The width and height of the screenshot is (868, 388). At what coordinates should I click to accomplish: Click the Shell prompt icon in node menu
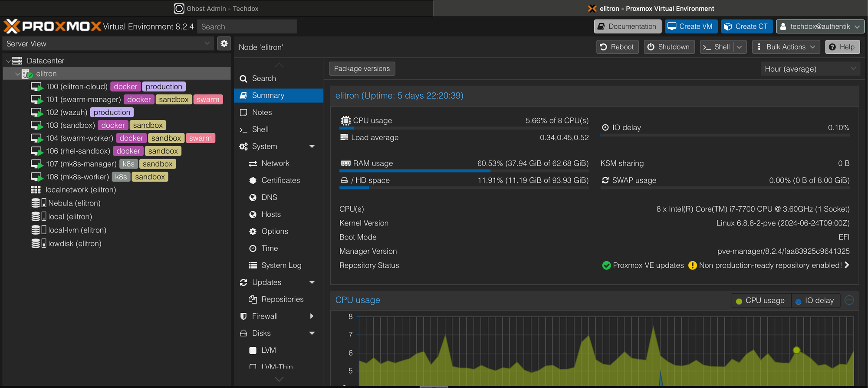243,129
